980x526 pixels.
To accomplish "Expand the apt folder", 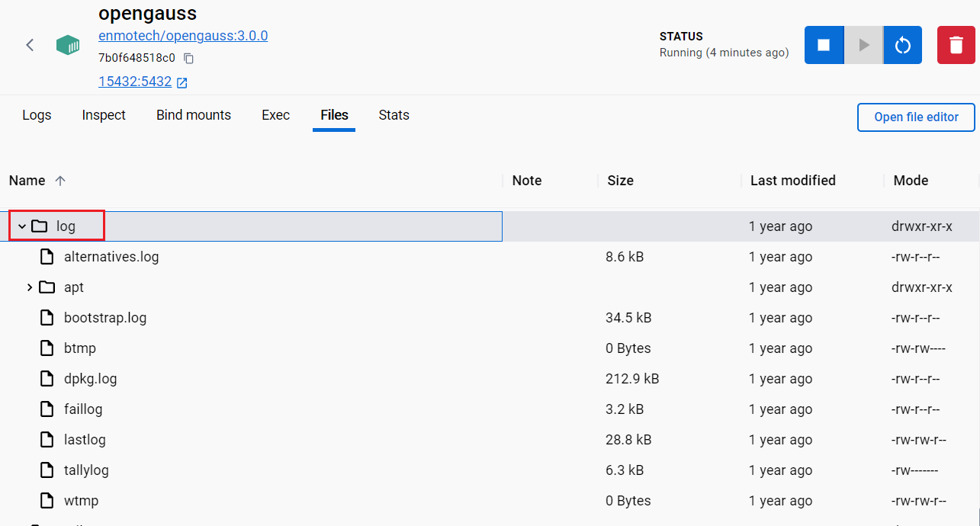I will (30, 287).
